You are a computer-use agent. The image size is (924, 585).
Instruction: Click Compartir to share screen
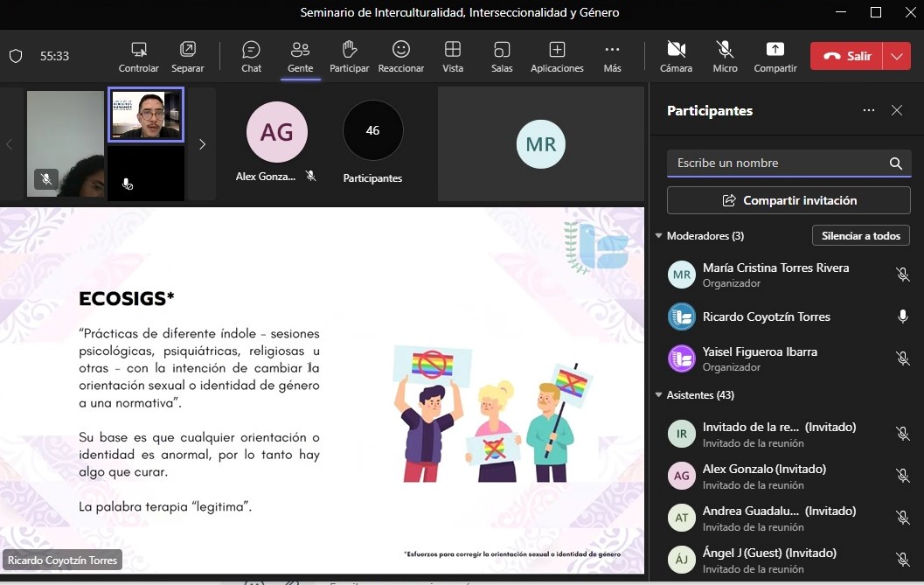point(775,57)
